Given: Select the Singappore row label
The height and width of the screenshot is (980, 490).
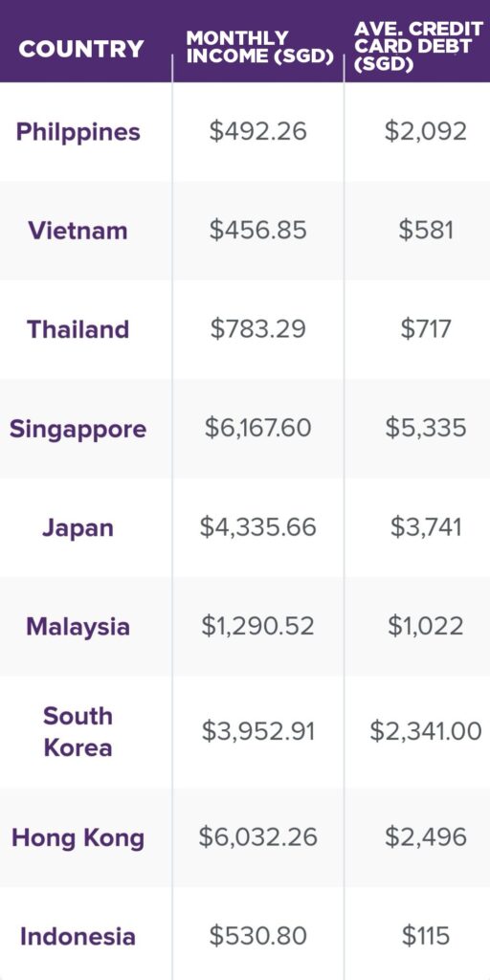Looking at the screenshot, I should point(78,429).
